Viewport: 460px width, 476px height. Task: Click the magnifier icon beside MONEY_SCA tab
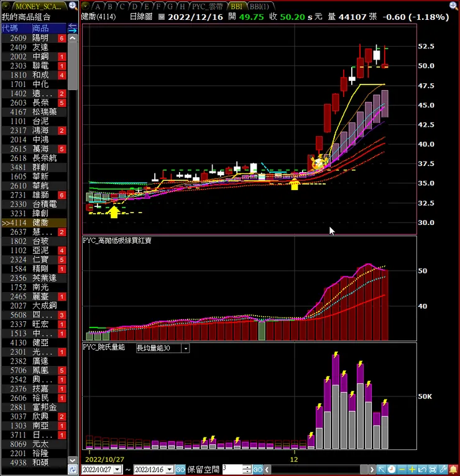(73, 6)
